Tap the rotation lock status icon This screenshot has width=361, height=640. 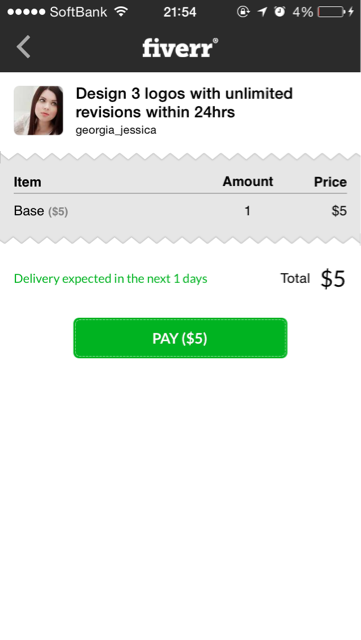243,12
